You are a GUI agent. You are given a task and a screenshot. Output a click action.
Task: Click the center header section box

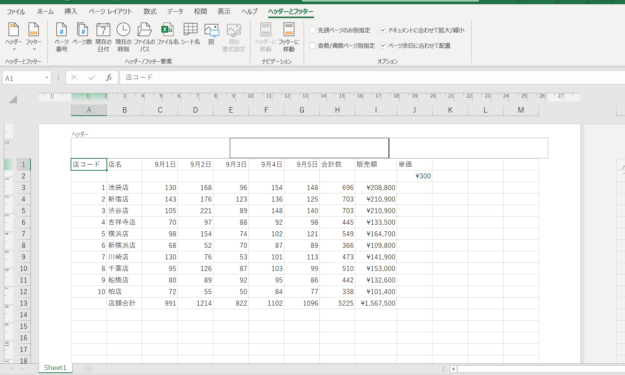click(x=309, y=148)
